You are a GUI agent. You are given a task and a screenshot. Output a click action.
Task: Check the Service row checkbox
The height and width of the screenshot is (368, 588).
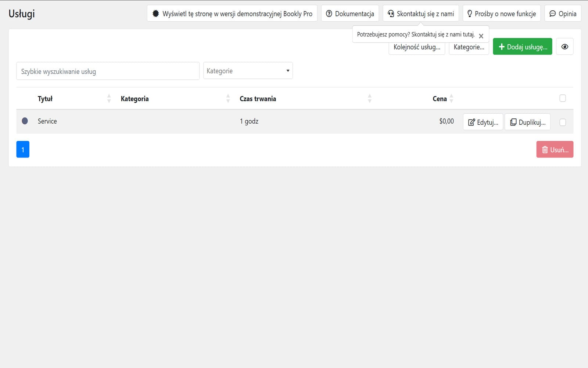[562, 123]
